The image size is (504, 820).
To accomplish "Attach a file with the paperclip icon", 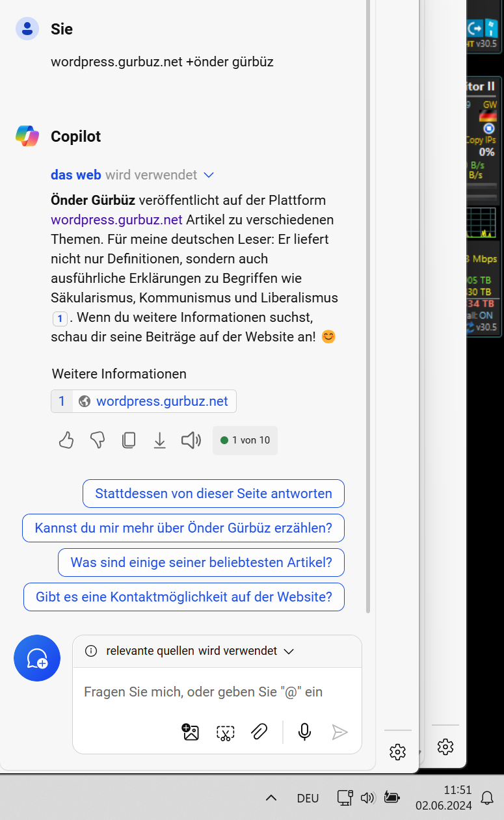I will pyautogui.click(x=259, y=732).
